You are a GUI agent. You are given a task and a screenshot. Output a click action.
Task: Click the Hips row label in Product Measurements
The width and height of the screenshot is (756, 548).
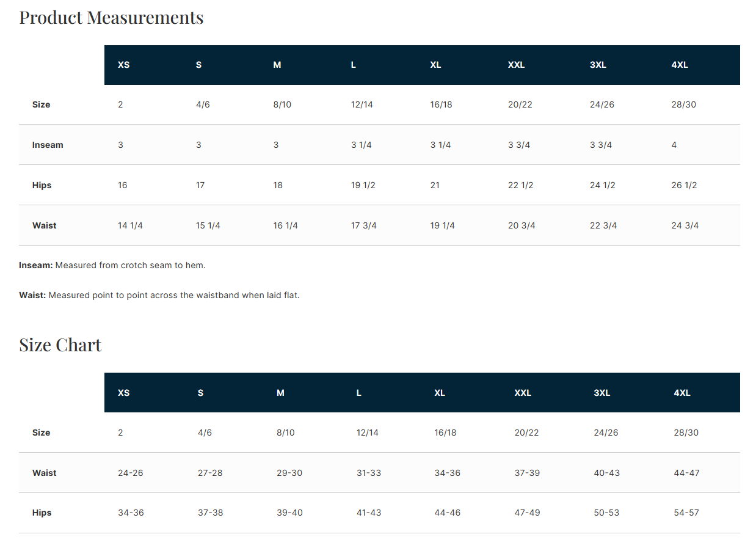42,185
